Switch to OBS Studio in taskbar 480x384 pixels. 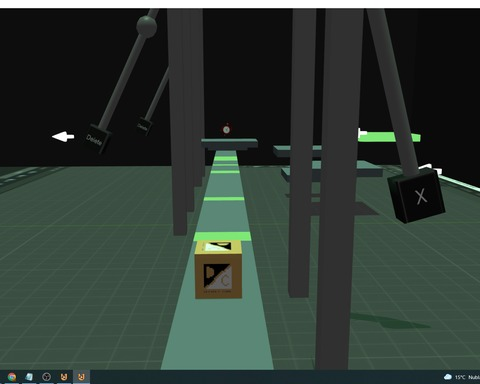pyautogui.click(x=47, y=377)
